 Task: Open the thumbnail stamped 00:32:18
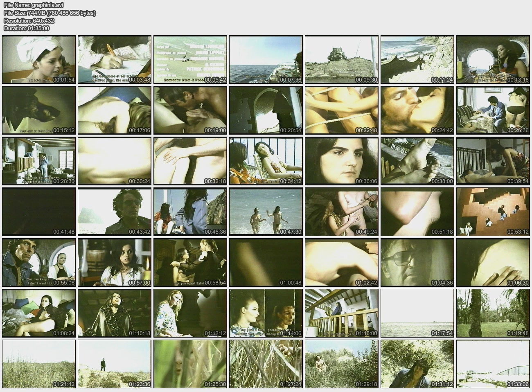coord(190,161)
